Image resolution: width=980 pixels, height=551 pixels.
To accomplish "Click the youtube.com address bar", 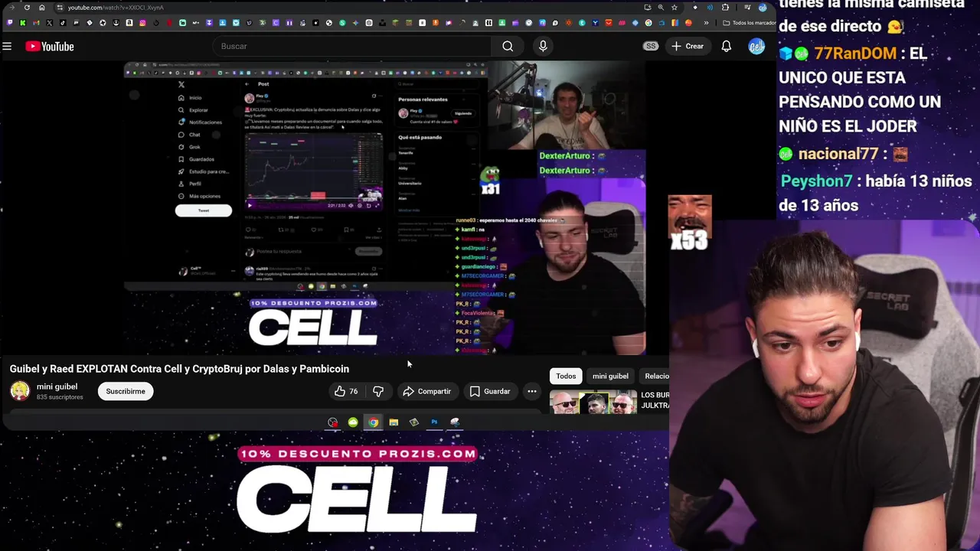I will (348, 8).
